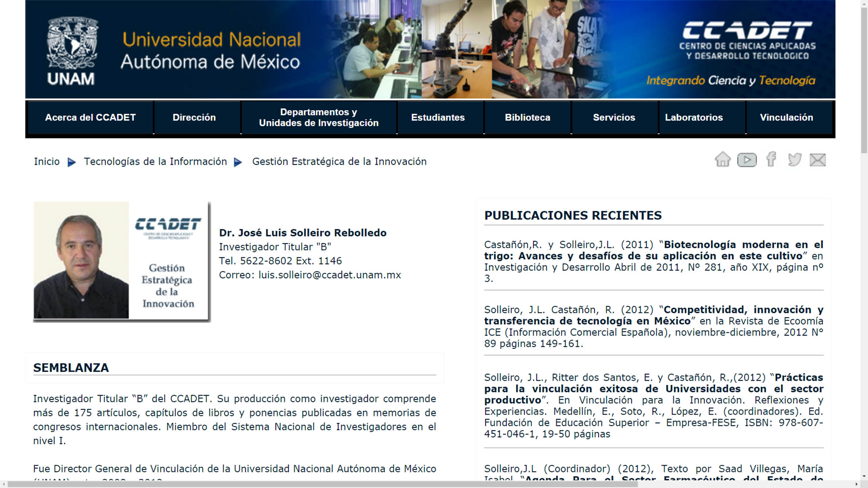Click the text Investigador Titular "B"

tap(275, 247)
